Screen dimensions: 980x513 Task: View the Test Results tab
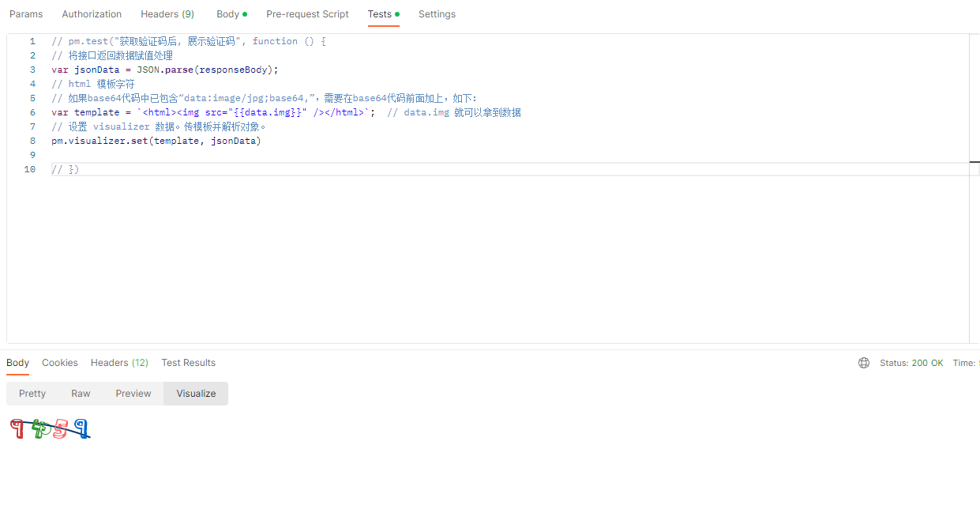click(188, 362)
